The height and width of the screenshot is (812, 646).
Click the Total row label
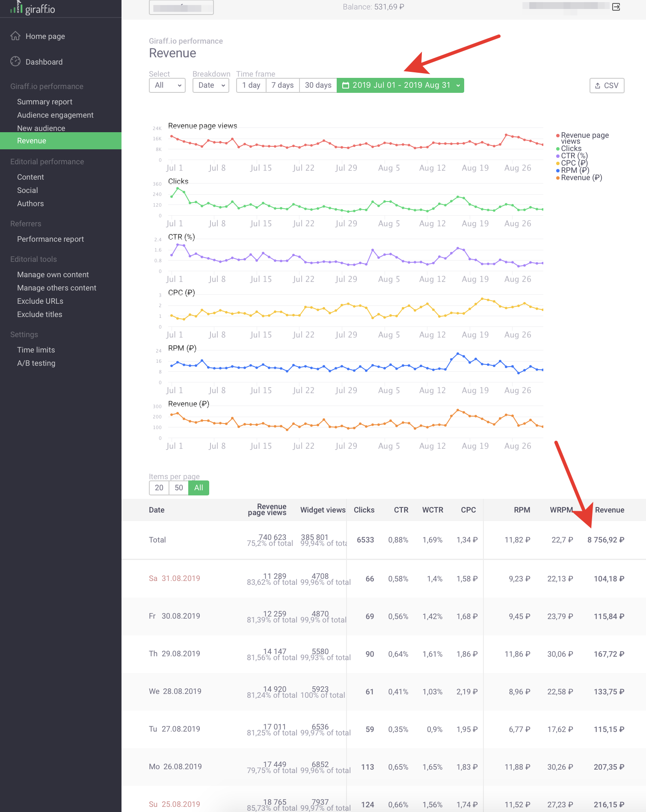(157, 540)
